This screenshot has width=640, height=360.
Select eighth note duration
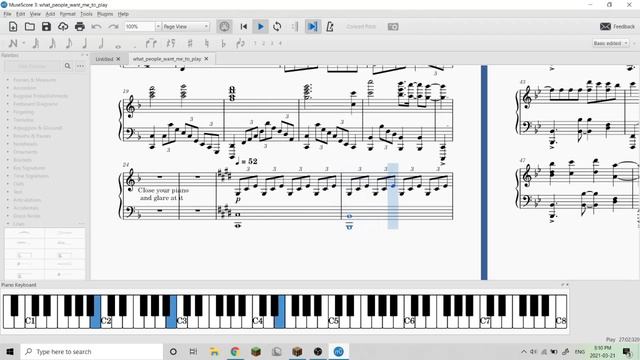[69, 43]
